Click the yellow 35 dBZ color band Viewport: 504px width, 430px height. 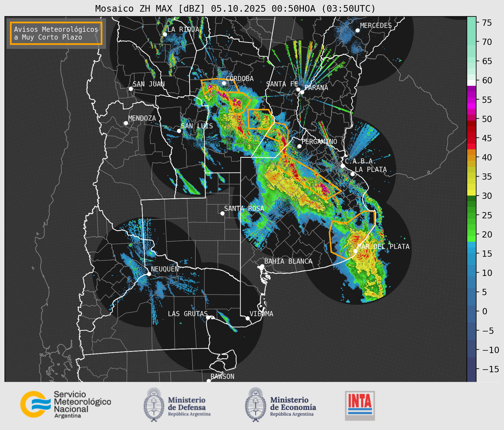pyautogui.click(x=471, y=177)
